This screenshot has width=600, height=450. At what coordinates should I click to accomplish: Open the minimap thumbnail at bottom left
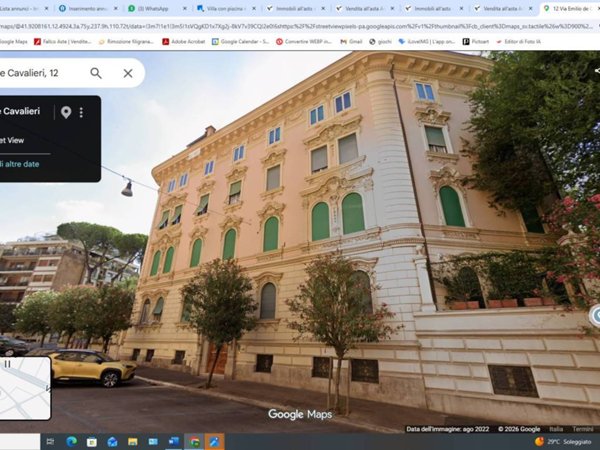click(x=25, y=388)
